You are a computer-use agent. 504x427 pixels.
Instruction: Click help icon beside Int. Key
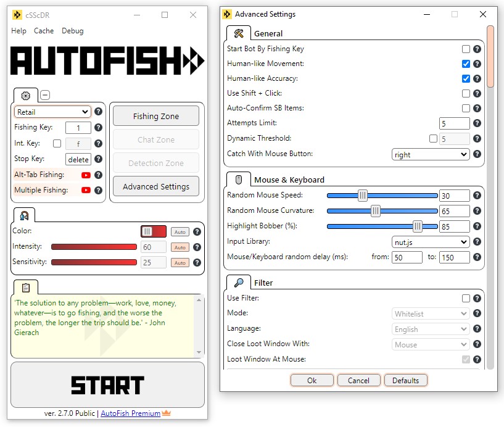[x=98, y=143]
